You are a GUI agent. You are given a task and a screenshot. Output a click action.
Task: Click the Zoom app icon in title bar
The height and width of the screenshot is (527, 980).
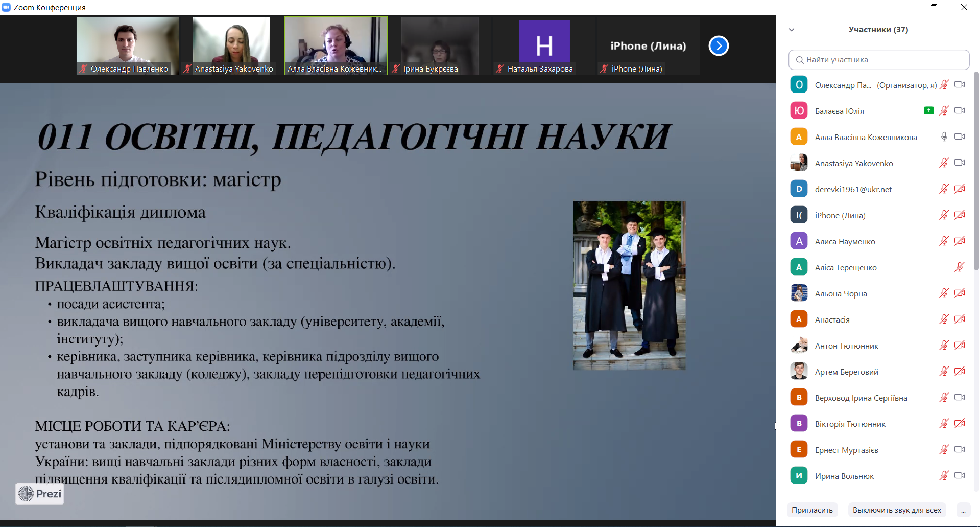(6, 7)
